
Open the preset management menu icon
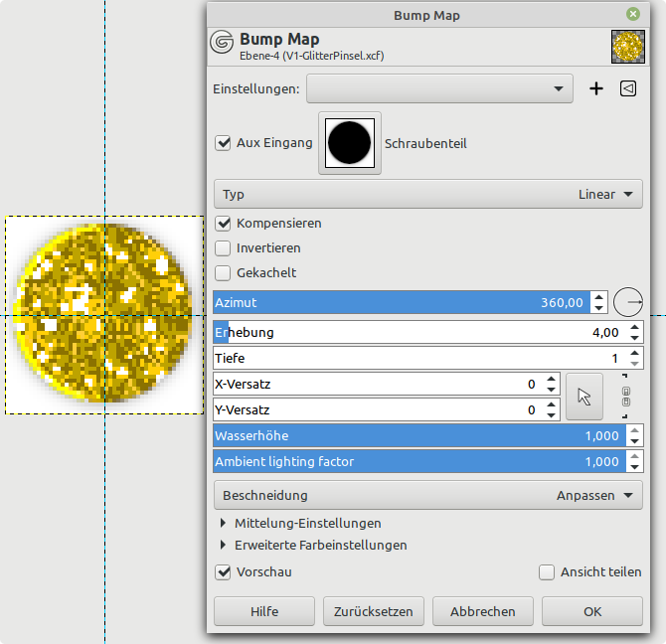(x=627, y=88)
